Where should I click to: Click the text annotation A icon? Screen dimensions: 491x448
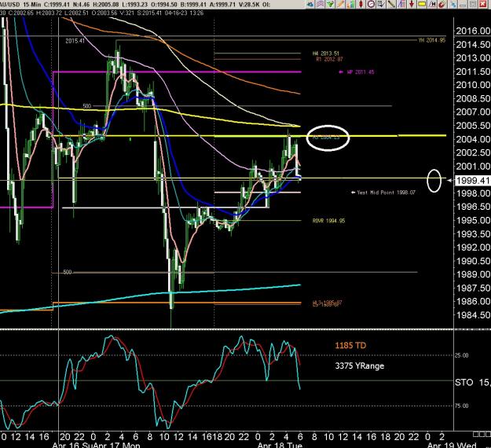tap(401, 5)
